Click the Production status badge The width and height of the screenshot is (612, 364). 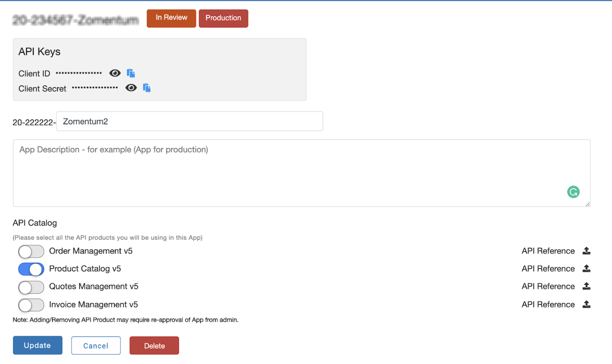point(223,18)
